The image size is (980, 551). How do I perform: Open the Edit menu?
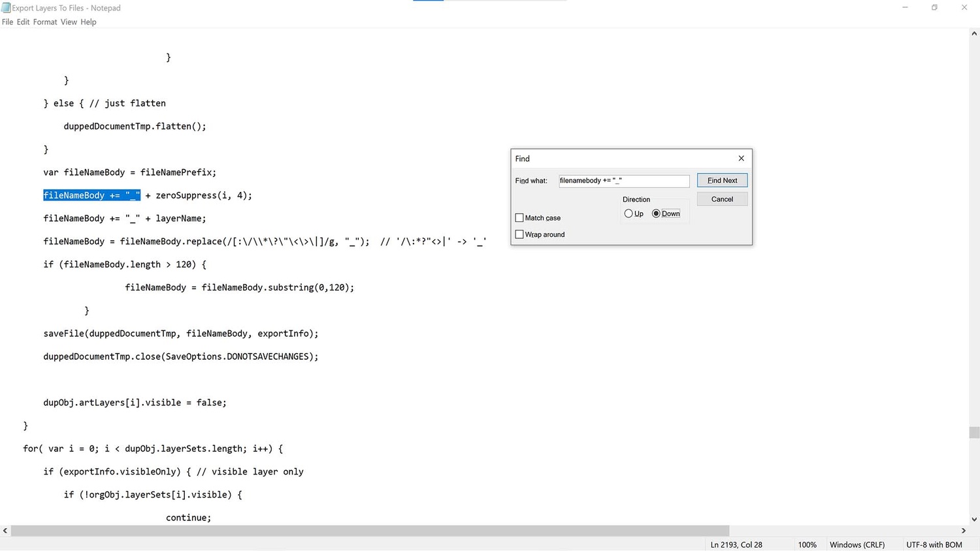23,22
